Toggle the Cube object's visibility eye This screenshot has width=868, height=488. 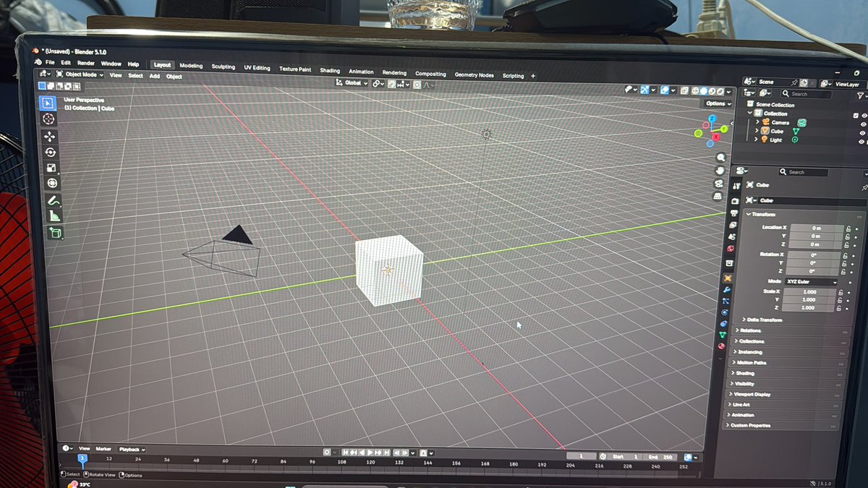click(862, 132)
